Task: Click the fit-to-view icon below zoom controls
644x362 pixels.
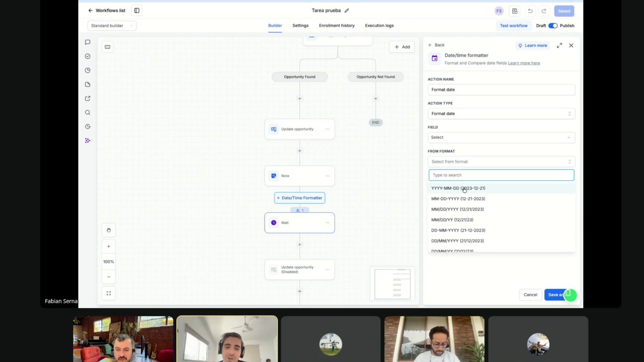Action: [109, 293]
